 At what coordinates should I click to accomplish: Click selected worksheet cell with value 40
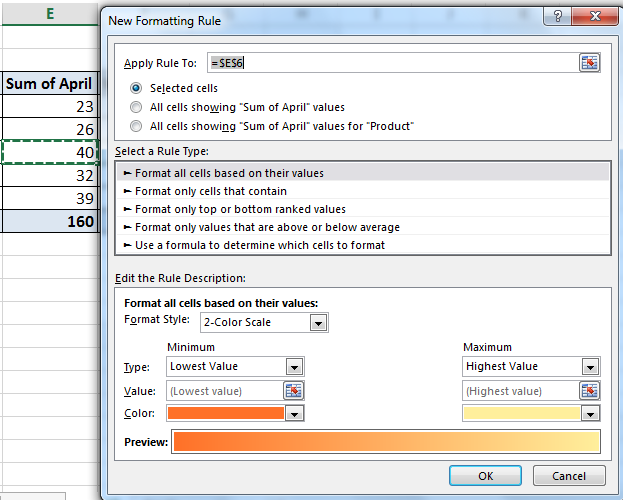50,152
